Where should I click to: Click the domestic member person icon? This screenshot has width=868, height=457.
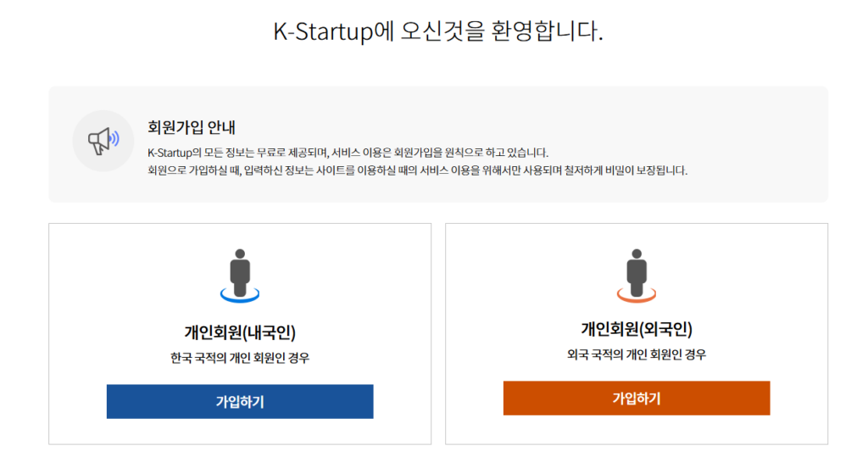(240, 270)
